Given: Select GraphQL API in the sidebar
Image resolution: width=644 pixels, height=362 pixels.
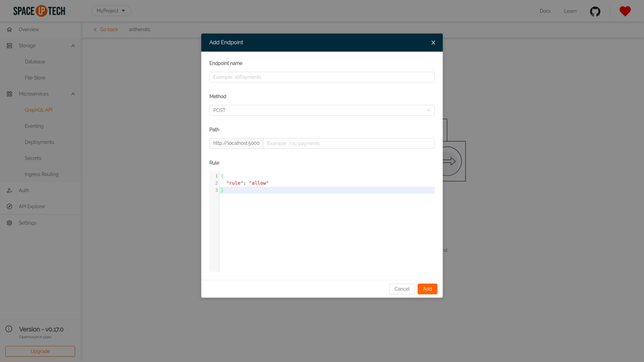Looking at the screenshot, I should [x=39, y=110].
